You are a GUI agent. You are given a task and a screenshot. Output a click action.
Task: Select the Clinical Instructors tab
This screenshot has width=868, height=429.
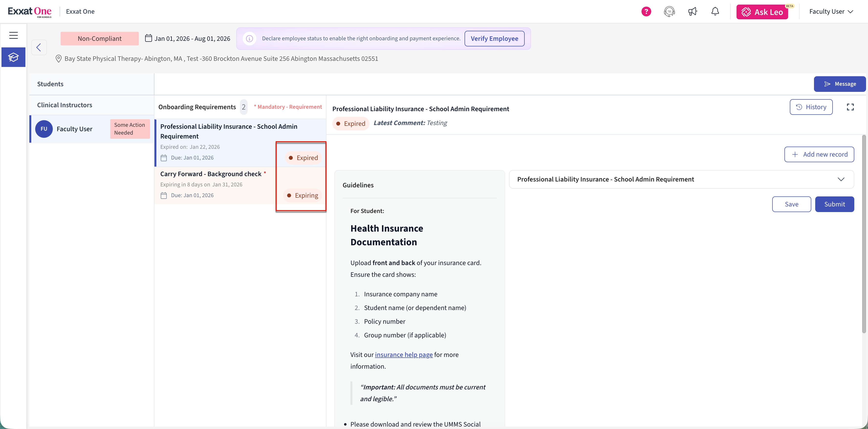(65, 105)
